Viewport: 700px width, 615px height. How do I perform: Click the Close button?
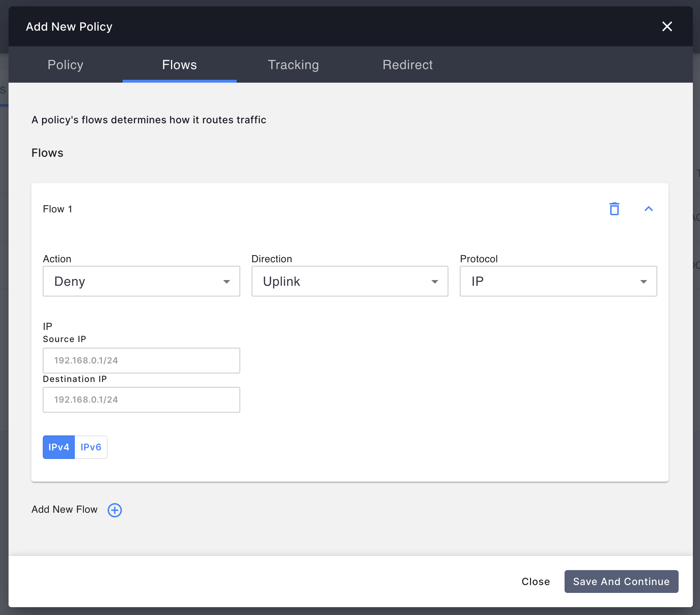pyautogui.click(x=535, y=582)
